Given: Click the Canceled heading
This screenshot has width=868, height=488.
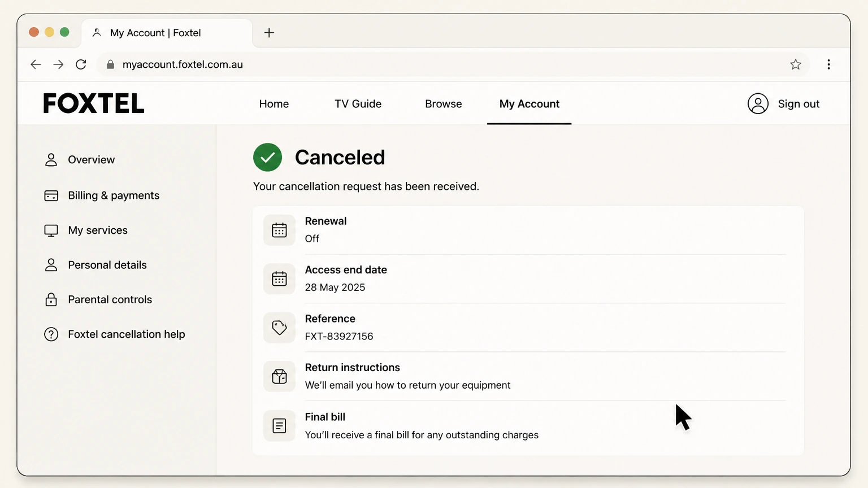Looking at the screenshot, I should [340, 158].
